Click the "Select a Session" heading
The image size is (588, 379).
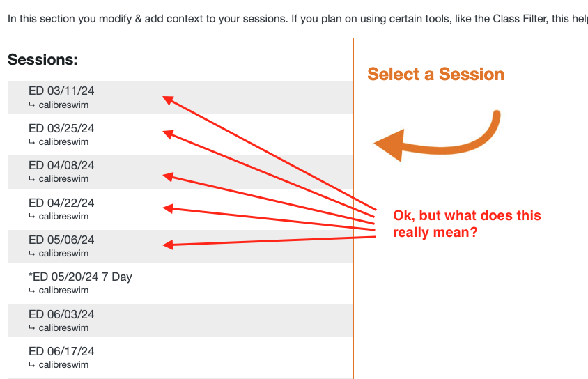pyautogui.click(x=435, y=75)
